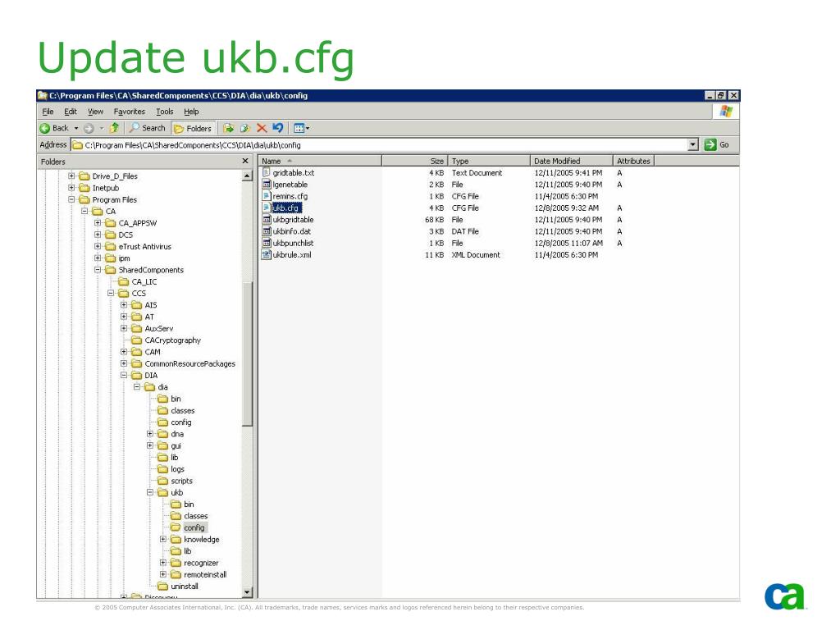Expand the CA_APPSW tree node
This screenshot has width=840, height=630.
98,223
